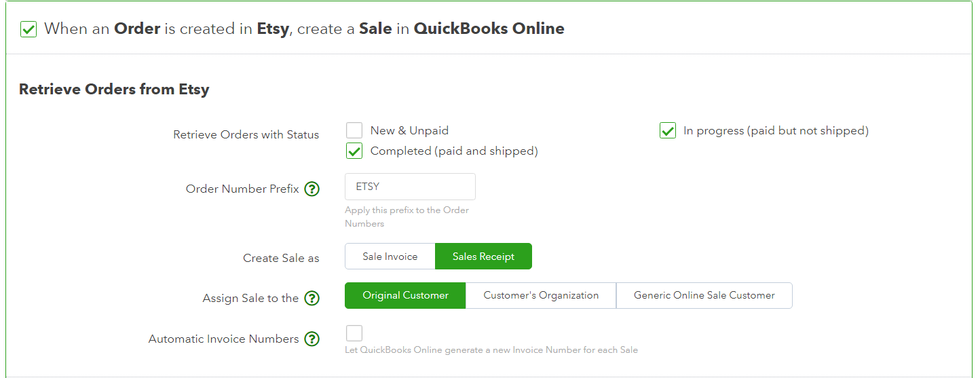The width and height of the screenshot is (980, 378).
Task: Click the Completed (paid and shipped) label
Action: click(454, 151)
